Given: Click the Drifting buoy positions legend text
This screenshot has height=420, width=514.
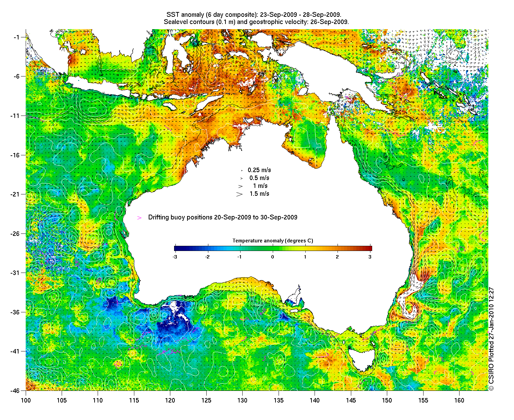Looking at the screenshot, I should [223, 217].
